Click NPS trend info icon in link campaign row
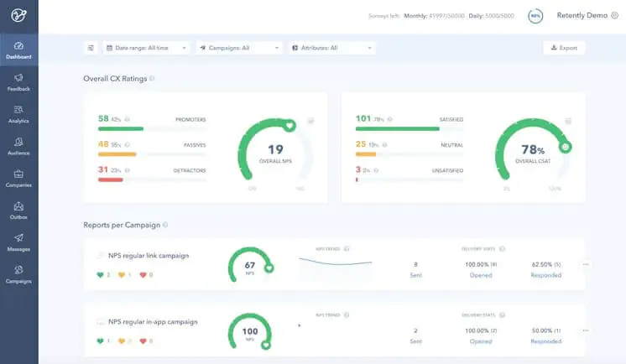 (347, 248)
